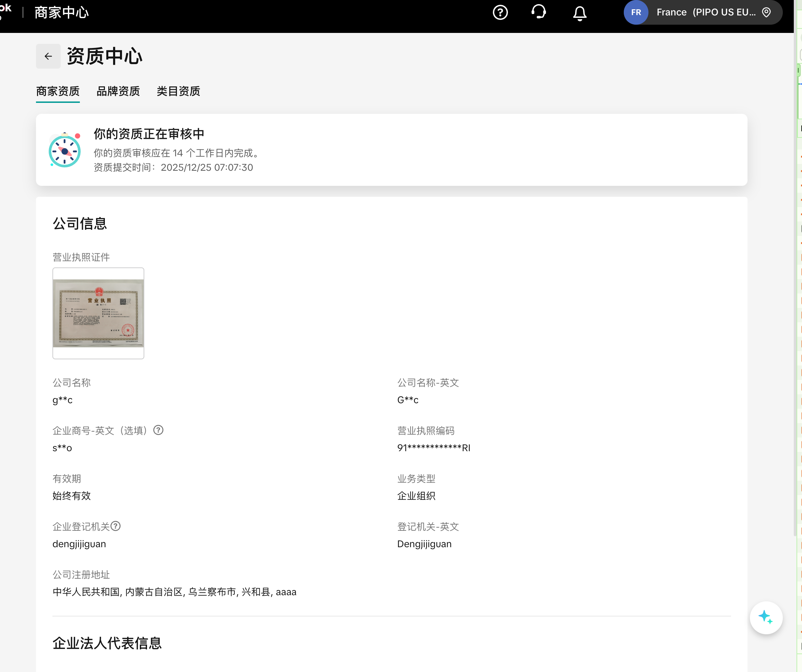Open the business license certificate thumbnail
This screenshot has width=802, height=672.
coord(98,313)
